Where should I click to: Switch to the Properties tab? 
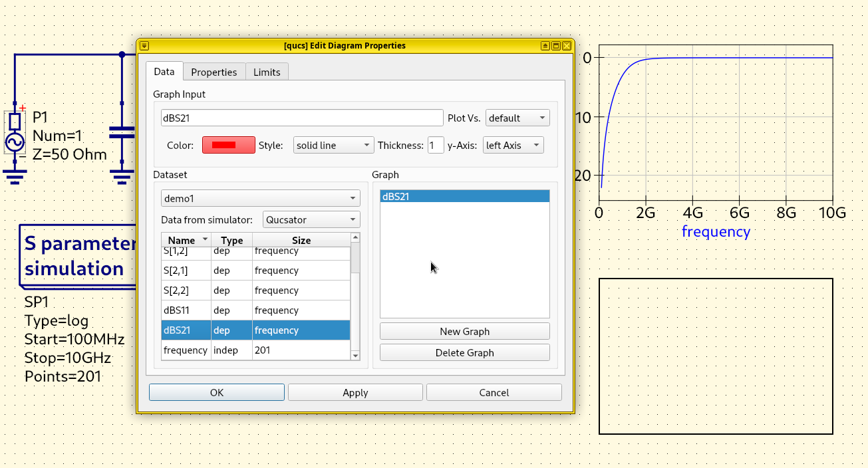(214, 72)
